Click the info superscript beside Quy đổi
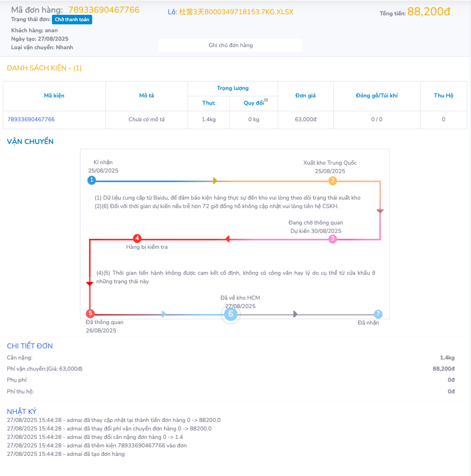Image resolution: width=471 pixels, height=476 pixels. (x=266, y=100)
